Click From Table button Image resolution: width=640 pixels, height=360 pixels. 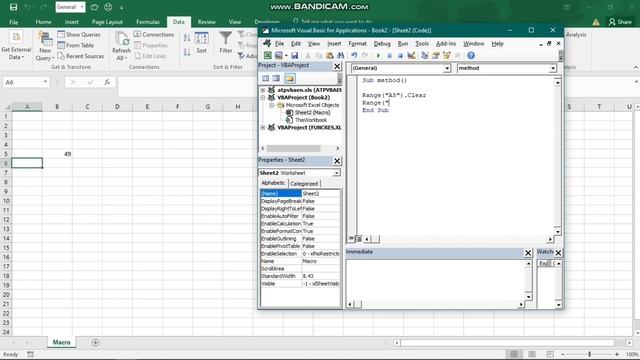[76, 45]
